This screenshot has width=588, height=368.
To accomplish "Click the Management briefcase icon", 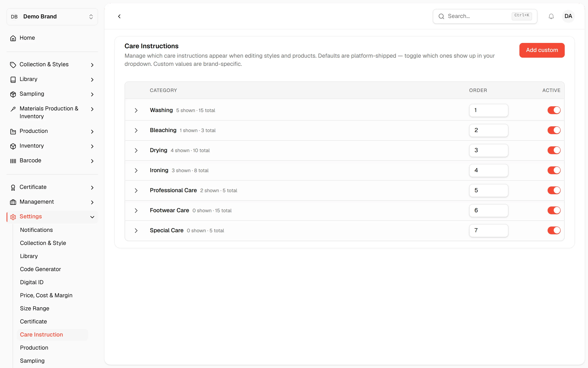I will click(x=13, y=202).
